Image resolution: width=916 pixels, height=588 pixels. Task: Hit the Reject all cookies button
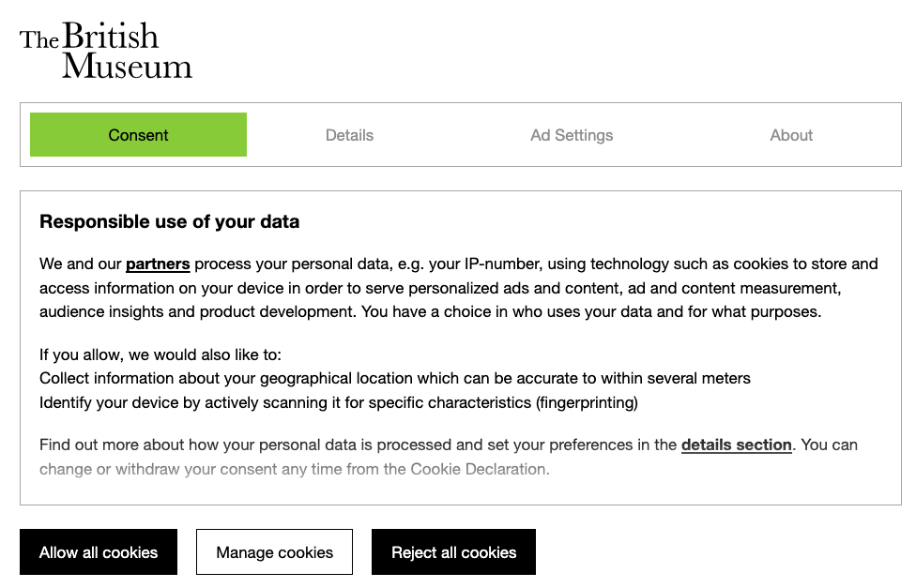[x=453, y=552]
